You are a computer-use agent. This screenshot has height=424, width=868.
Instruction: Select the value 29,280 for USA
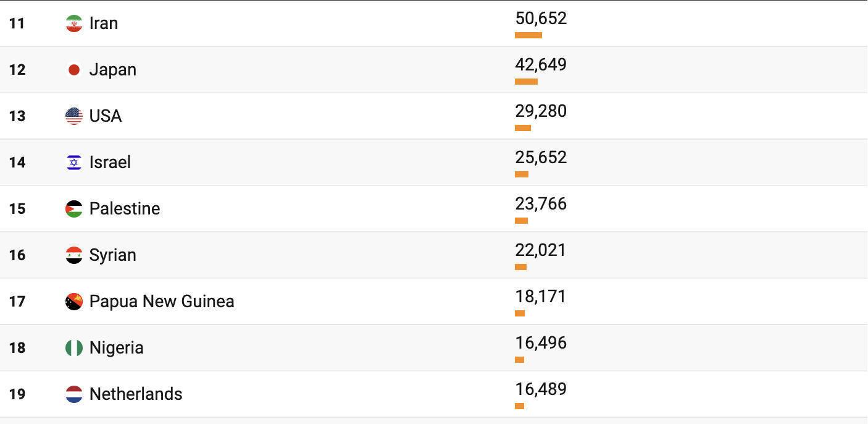click(541, 111)
